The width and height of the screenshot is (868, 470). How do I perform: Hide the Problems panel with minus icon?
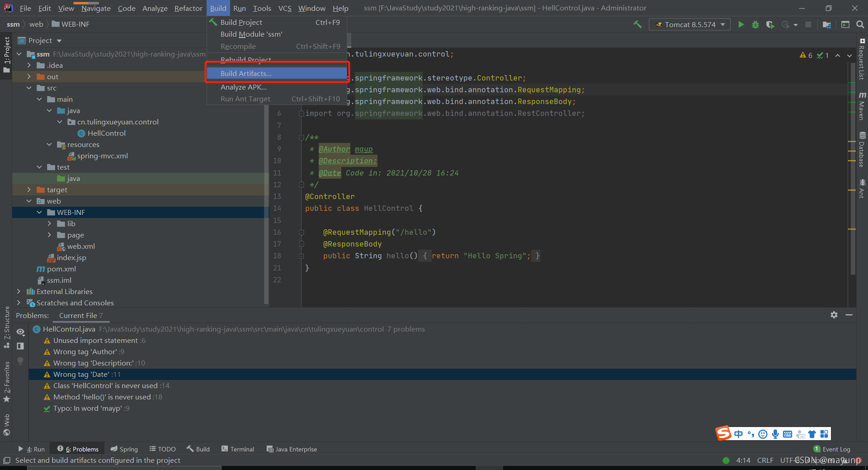point(849,315)
